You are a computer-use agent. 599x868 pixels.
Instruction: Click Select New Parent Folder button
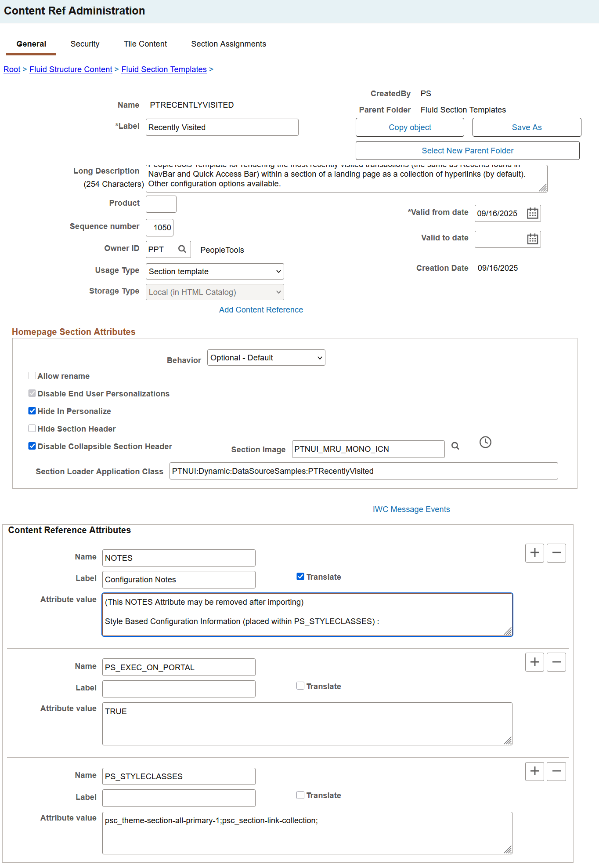pyautogui.click(x=467, y=151)
